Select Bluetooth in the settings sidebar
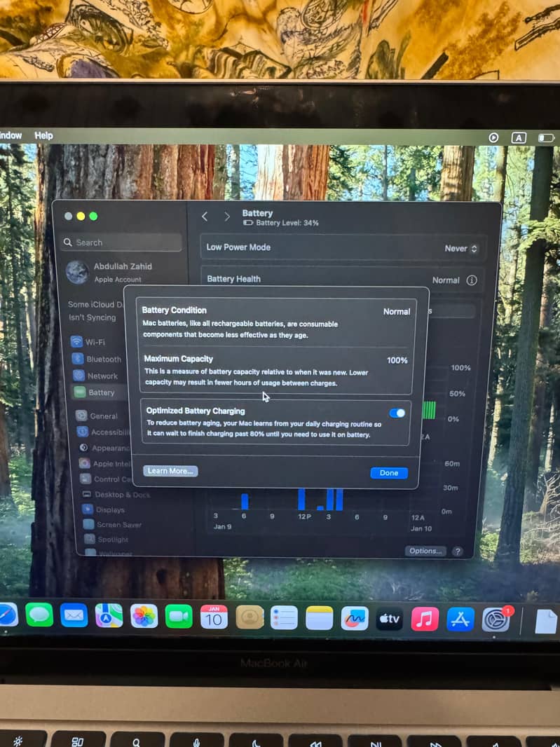 [97, 359]
